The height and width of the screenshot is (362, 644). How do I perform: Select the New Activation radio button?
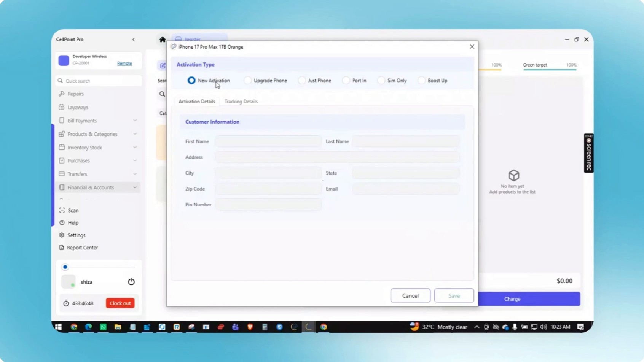click(191, 81)
